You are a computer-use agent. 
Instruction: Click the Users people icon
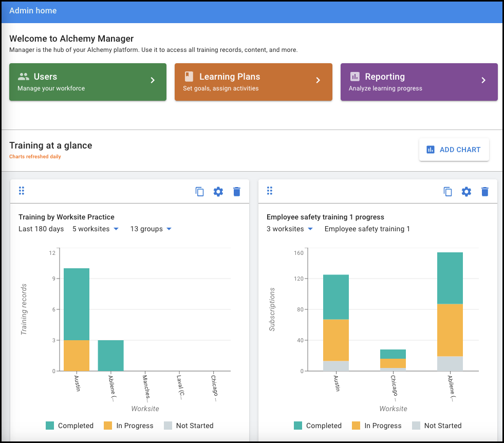point(23,76)
